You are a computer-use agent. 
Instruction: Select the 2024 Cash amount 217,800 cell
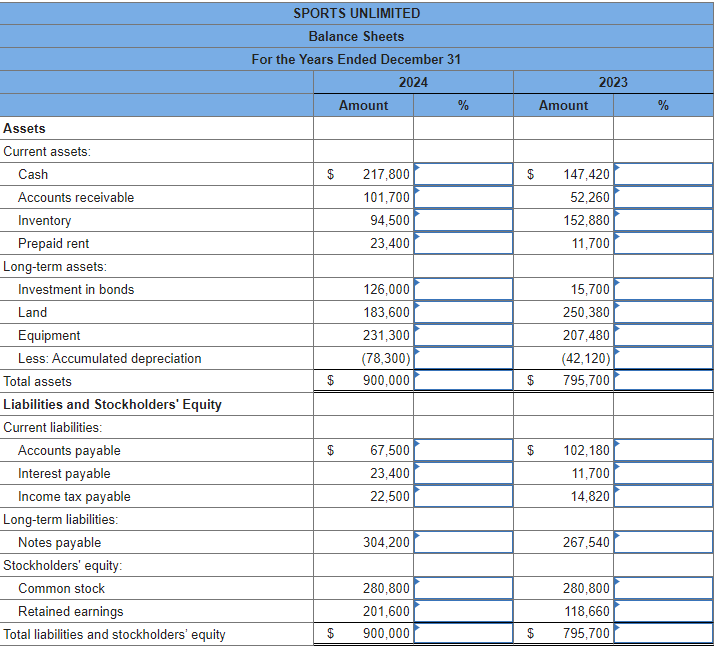364,174
